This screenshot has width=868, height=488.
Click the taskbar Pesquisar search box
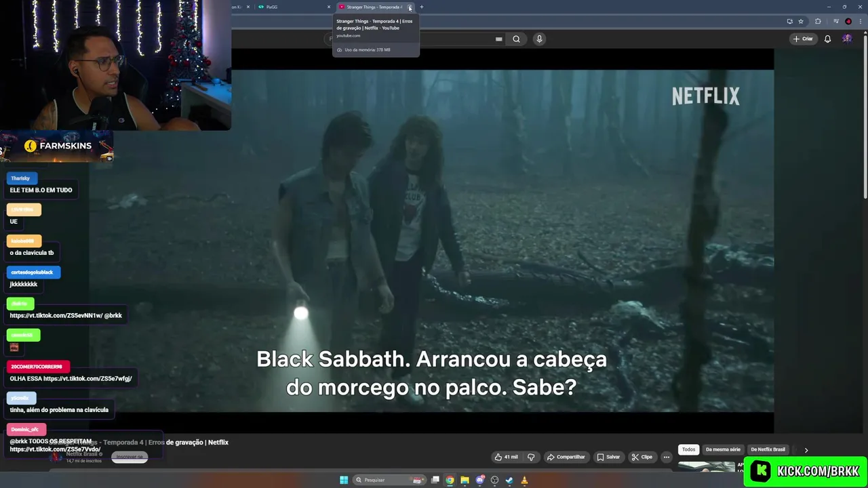(x=391, y=480)
